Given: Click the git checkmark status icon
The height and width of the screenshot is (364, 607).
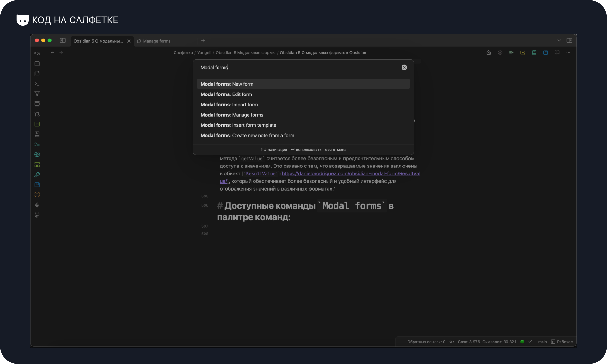Looking at the screenshot, I should coord(530,342).
